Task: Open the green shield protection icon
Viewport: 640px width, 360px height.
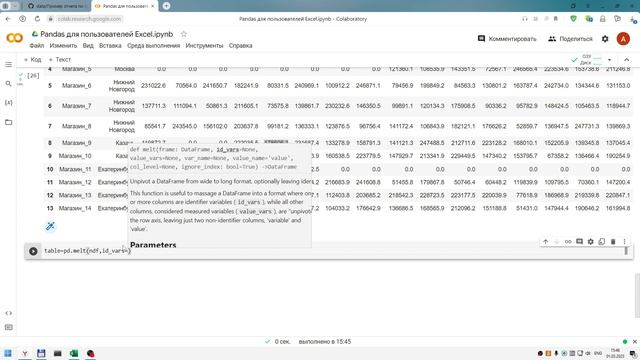Action: coord(573,19)
